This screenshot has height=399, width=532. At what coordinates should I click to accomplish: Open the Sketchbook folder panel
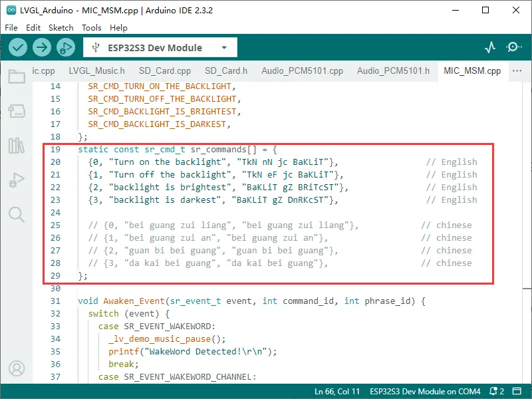click(x=17, y=76)
